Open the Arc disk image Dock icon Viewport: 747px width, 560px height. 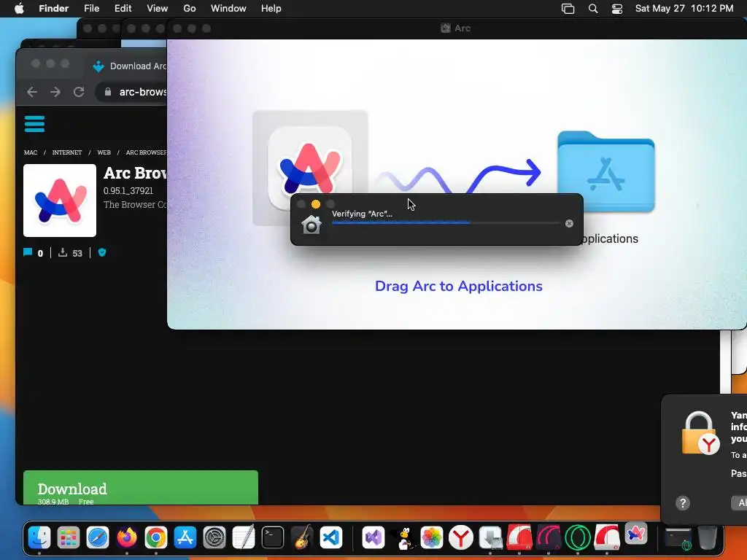636,534
